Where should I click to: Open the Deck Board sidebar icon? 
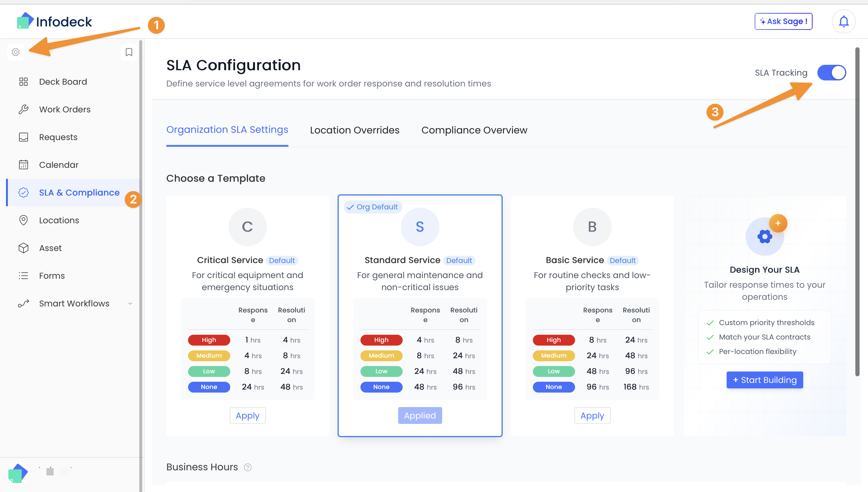23,81
